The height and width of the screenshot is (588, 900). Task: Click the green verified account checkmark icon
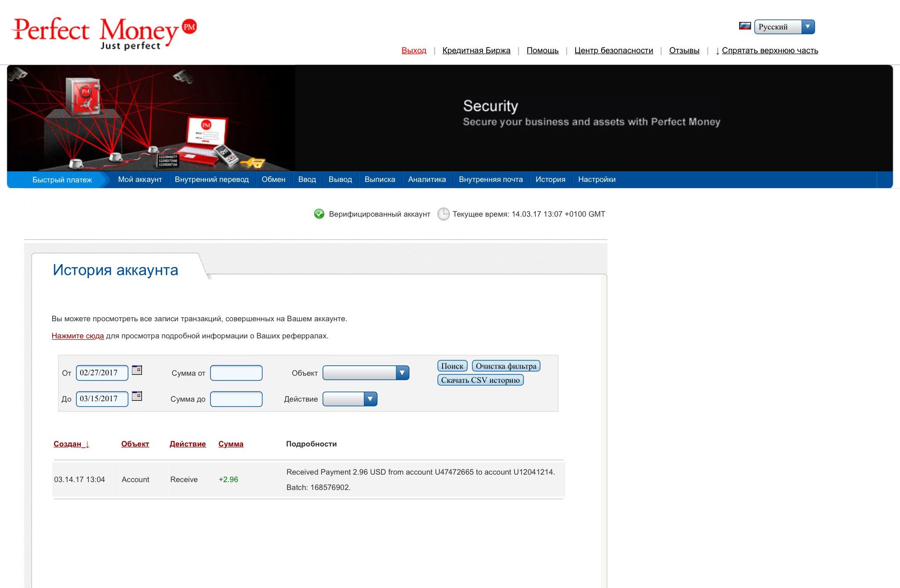319,214
